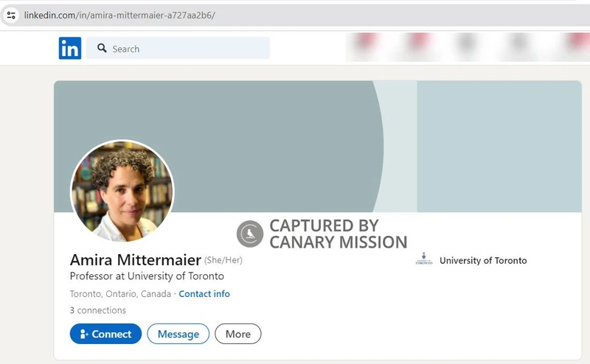Click the Connect button
The width and height of the screenshot is (590, 364).
[105, 334]
